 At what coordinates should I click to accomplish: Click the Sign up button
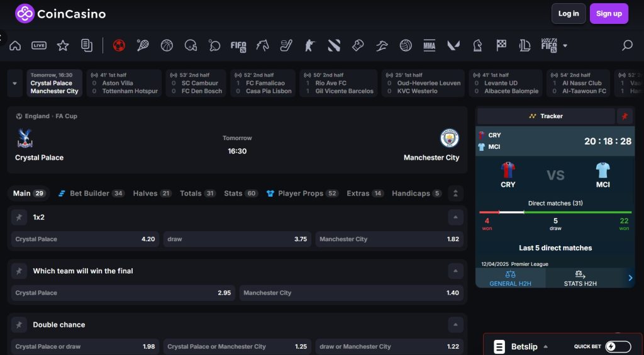[x=609, y=14]
